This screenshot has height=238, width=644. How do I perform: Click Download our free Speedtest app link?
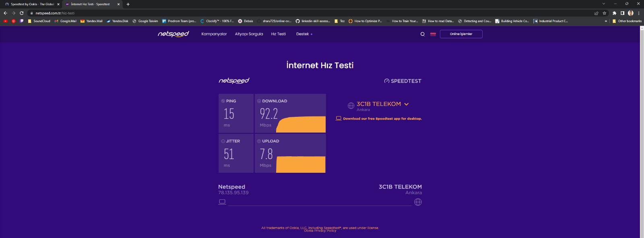point(379,118)
